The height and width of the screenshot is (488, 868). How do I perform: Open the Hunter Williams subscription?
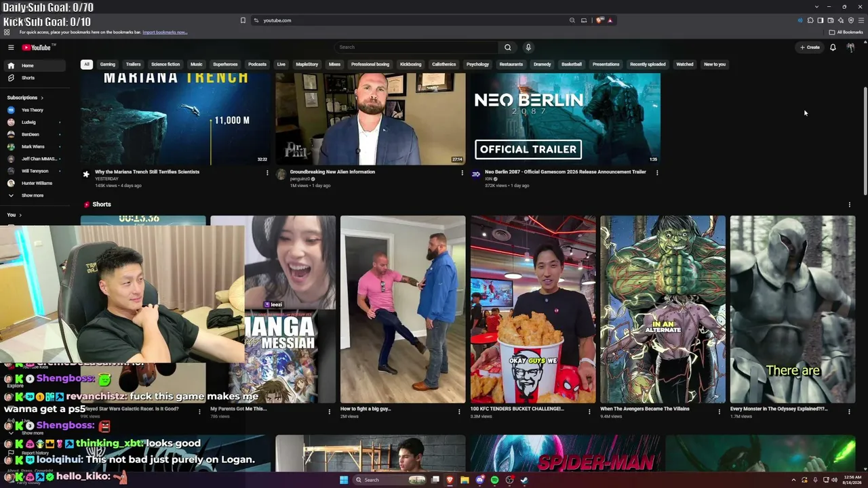click(35, 183)
